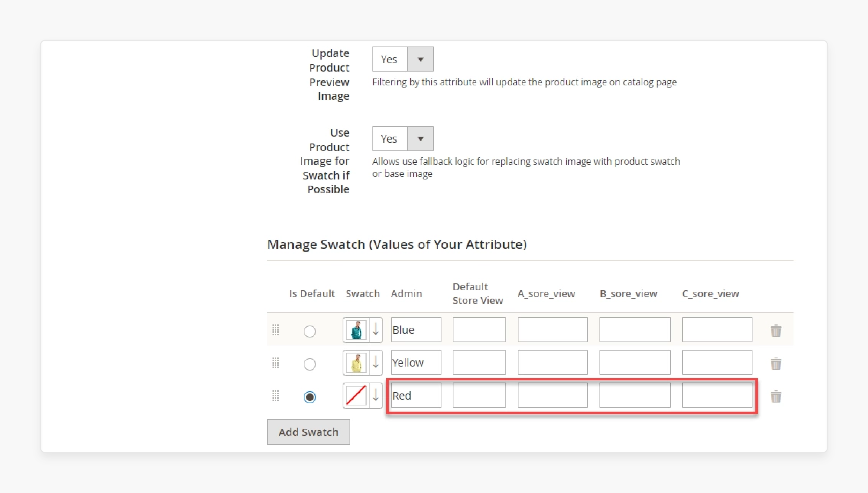Viewport: 868px width, 493px height.
Task: Select the Red default radio button
Action: [x=310, y=397]
